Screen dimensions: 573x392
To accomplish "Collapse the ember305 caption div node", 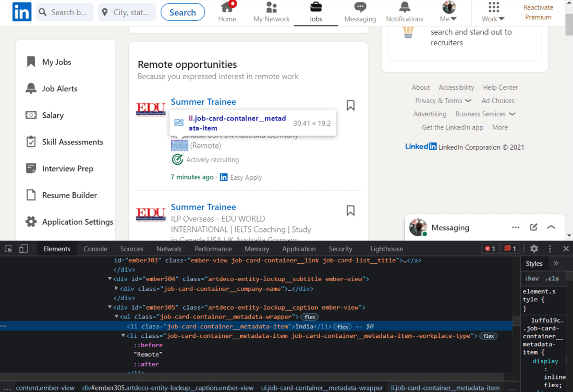I will click(109, 307).
